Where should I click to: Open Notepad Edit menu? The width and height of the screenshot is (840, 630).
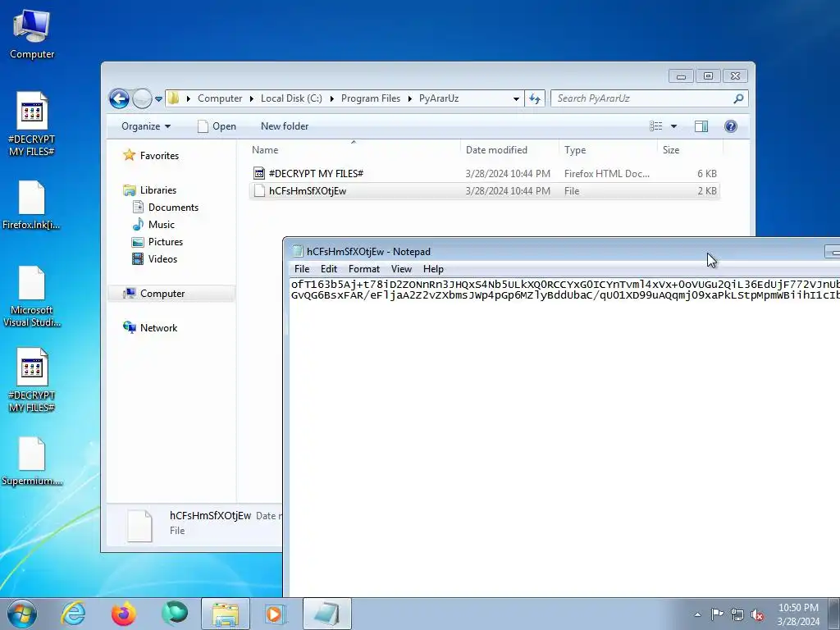coord(329,269)
